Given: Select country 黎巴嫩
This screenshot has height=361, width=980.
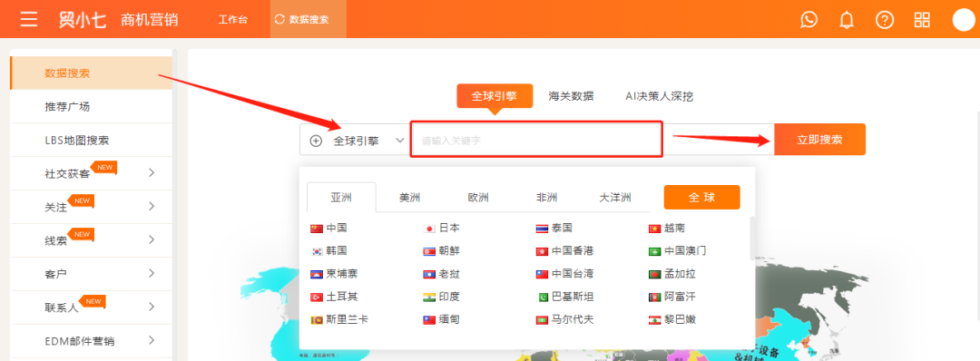Looking at the screenshot, I should (x=672, y=319).
